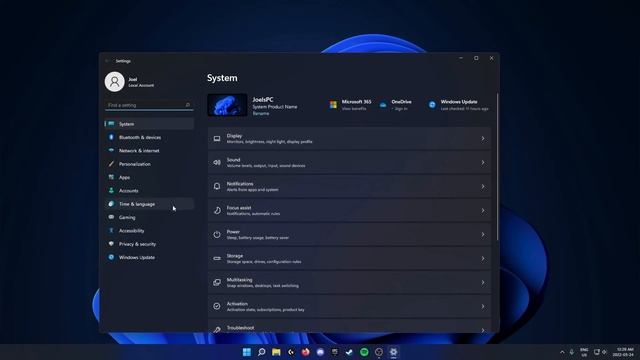Screen dimensions: 640x360
Task: Click the OneDrive Sign in shortcut
Action: tap(396, 105)
